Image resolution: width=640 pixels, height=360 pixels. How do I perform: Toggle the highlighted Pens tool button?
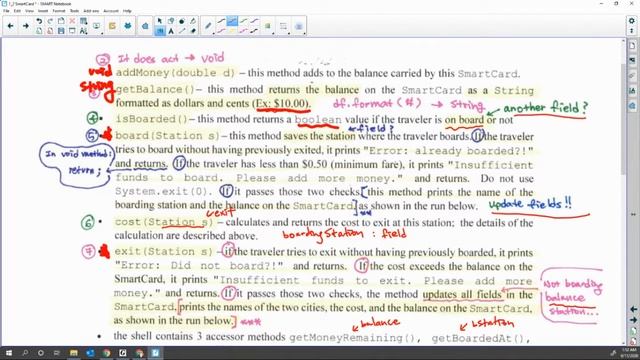pyautogui.click(x=160, y=31)
